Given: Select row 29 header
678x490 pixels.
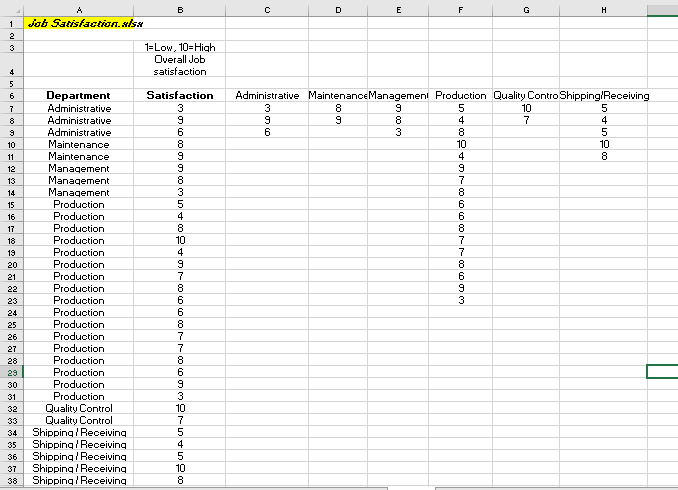Looking at the screenshot, I should click(x=12, y=372).
